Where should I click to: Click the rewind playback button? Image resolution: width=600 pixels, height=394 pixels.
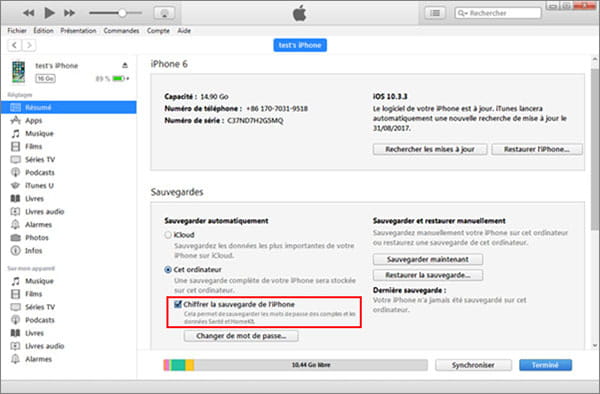click(29, 13)
